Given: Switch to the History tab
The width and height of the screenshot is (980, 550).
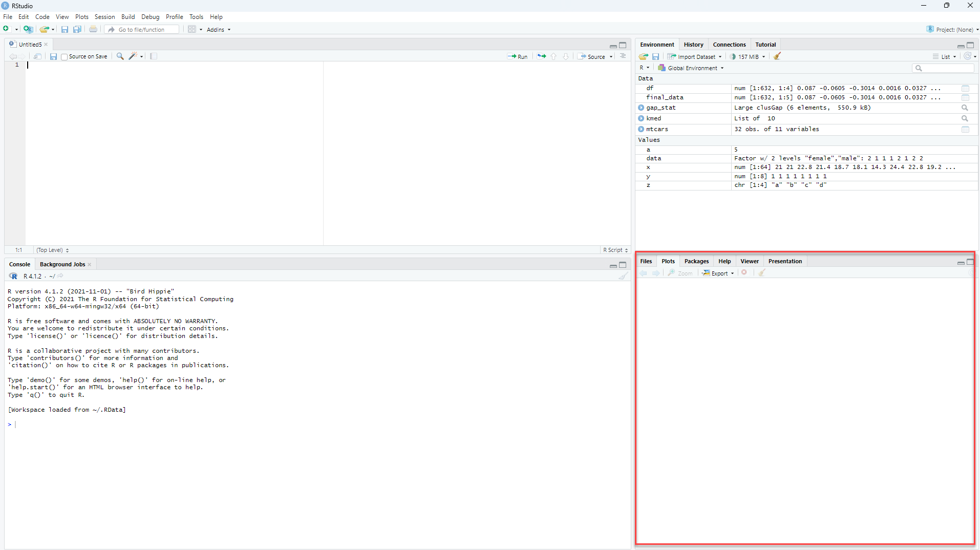Looking at the screenshot, I should click(693, 45).
